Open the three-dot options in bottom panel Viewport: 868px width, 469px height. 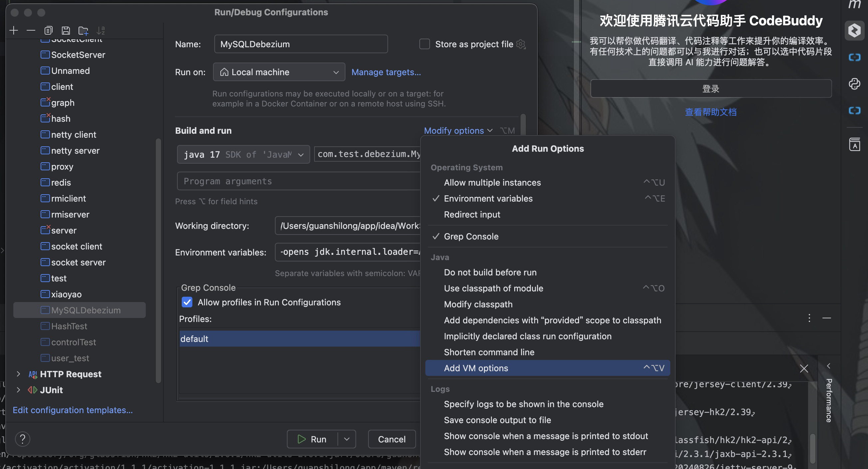(x=809, y=318)
